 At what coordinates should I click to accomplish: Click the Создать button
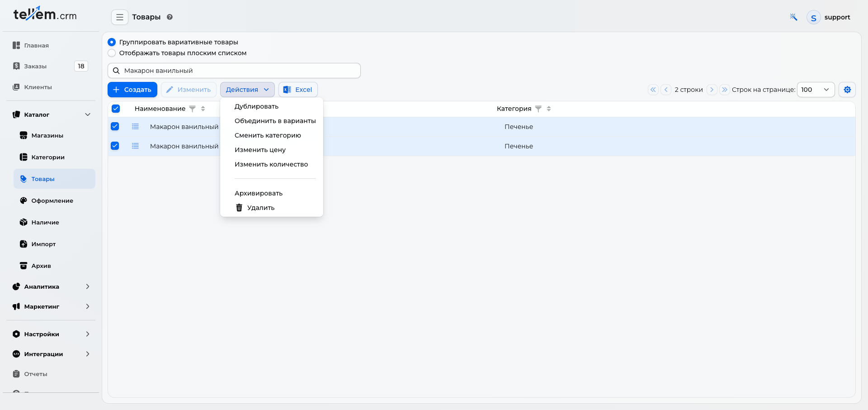132,90
